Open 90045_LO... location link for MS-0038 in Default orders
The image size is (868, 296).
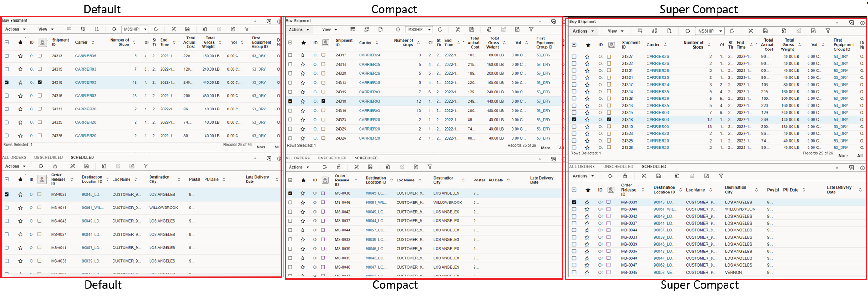(92, 194)
